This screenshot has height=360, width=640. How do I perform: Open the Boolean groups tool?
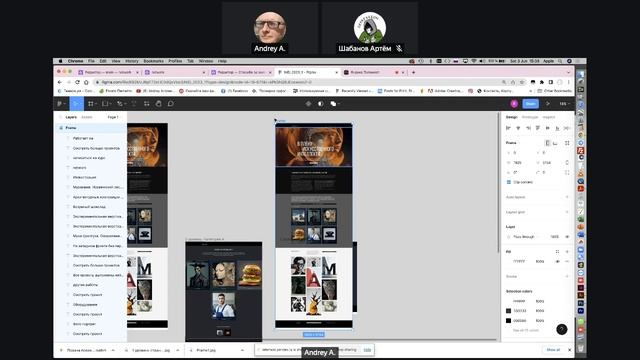pyautogui.click(x=333, y=104)
